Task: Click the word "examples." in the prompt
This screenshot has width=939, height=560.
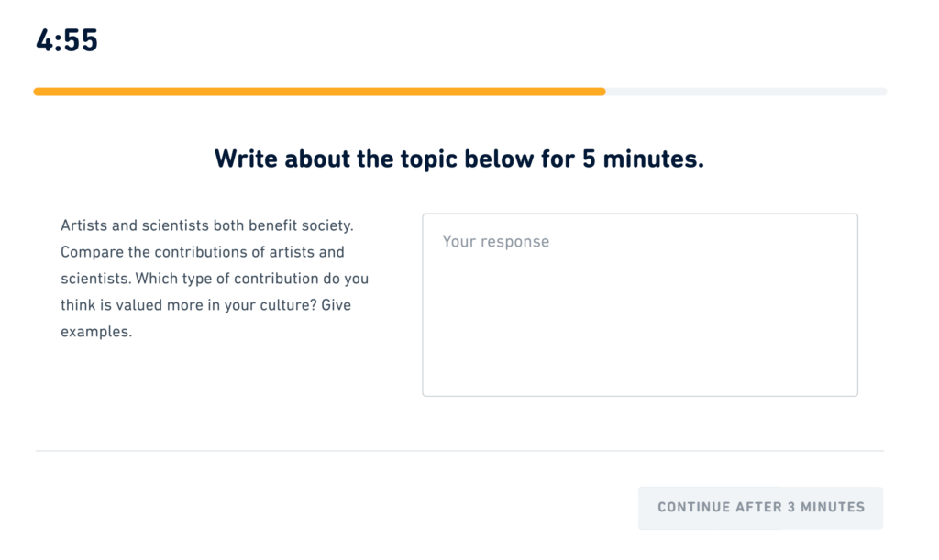Action: point(96,332)
